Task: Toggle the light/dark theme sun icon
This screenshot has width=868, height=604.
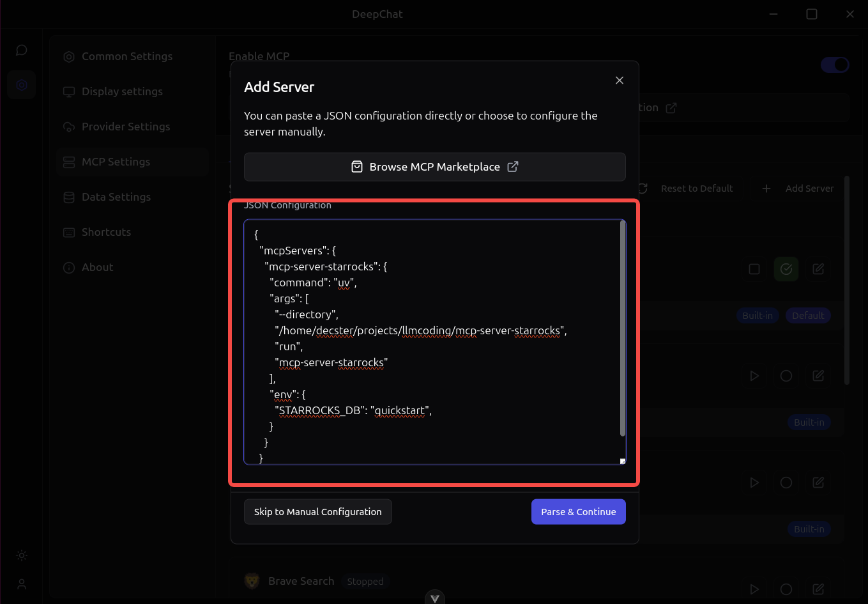Action: (x=22, y=555)
